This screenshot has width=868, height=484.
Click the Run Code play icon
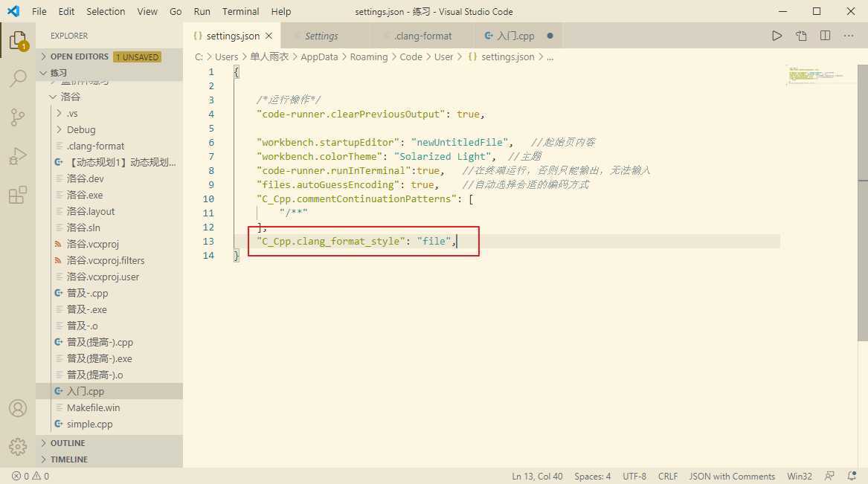[x=777, y=36]
